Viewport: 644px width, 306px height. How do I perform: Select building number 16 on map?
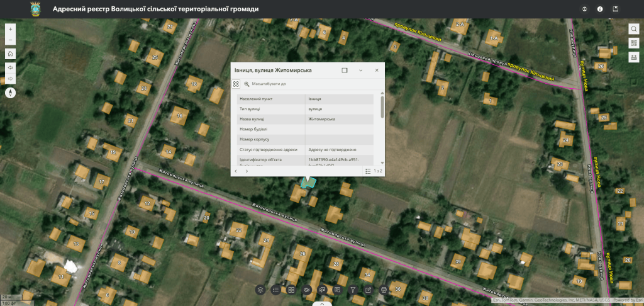click(179, 116)
